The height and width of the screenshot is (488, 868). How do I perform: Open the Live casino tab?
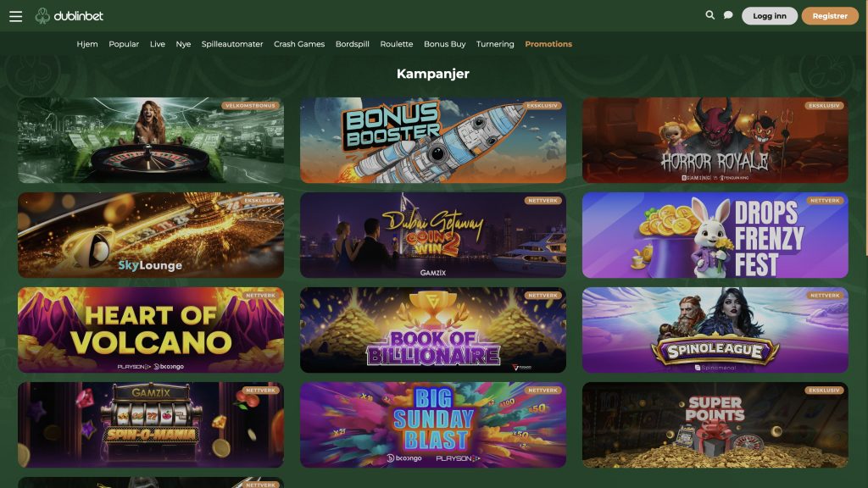pos(157,44)
